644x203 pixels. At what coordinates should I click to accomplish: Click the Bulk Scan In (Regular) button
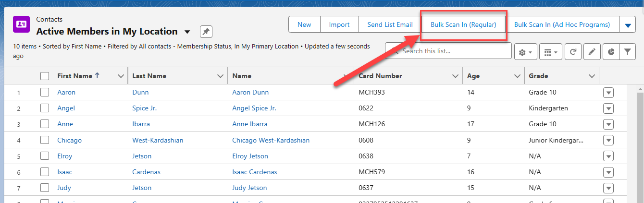(463, 25)
